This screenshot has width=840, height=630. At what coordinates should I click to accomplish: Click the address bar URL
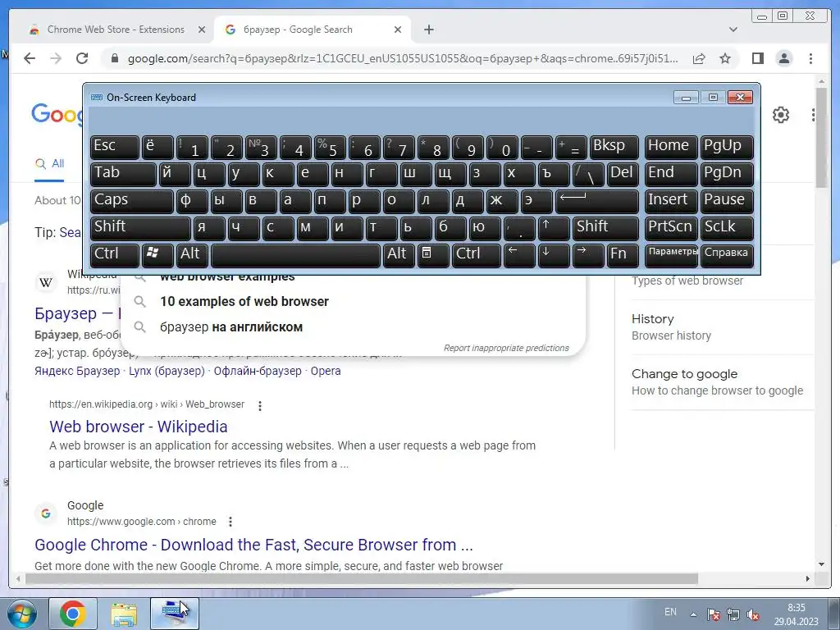[x=402, y=58]
